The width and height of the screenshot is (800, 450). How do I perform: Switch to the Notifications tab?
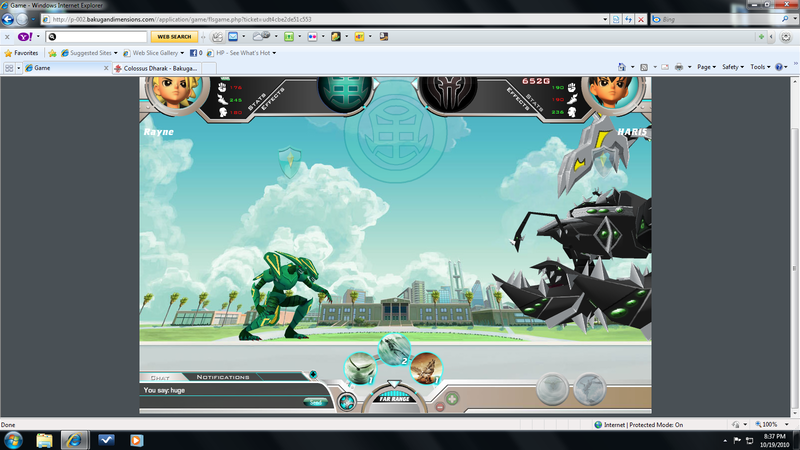223,377
